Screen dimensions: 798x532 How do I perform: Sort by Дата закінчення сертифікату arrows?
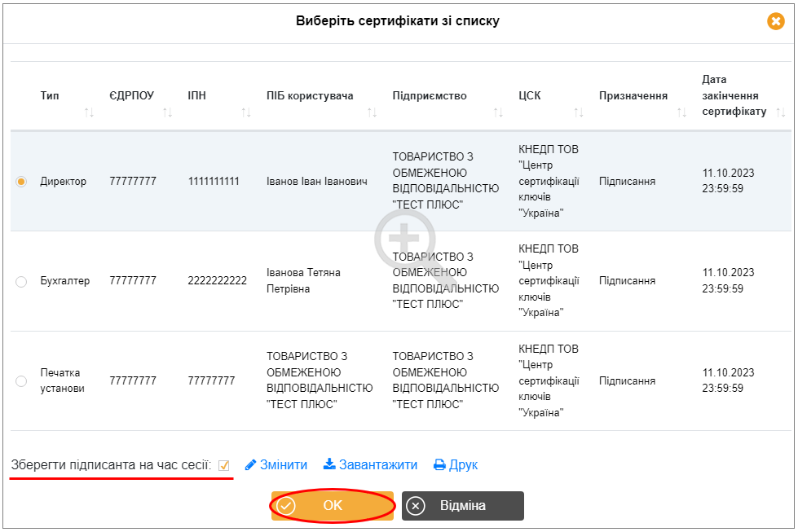pos(781,112)
